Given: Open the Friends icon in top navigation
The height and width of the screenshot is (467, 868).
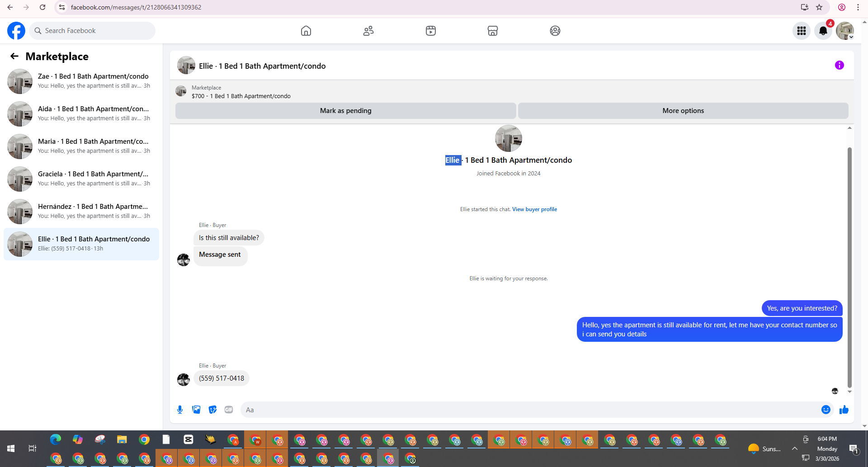Looking at the screenshot, I should click(x=368, y=31).
